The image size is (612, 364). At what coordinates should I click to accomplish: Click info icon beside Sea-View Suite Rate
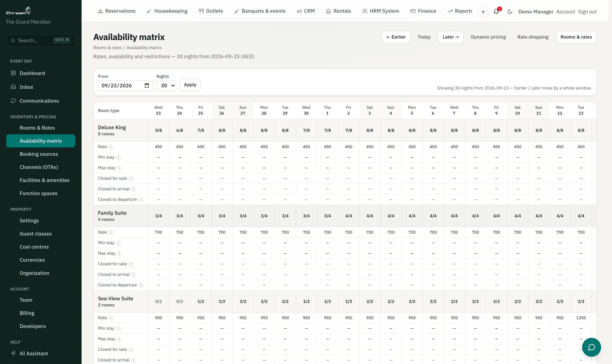[x=111, y=318]
